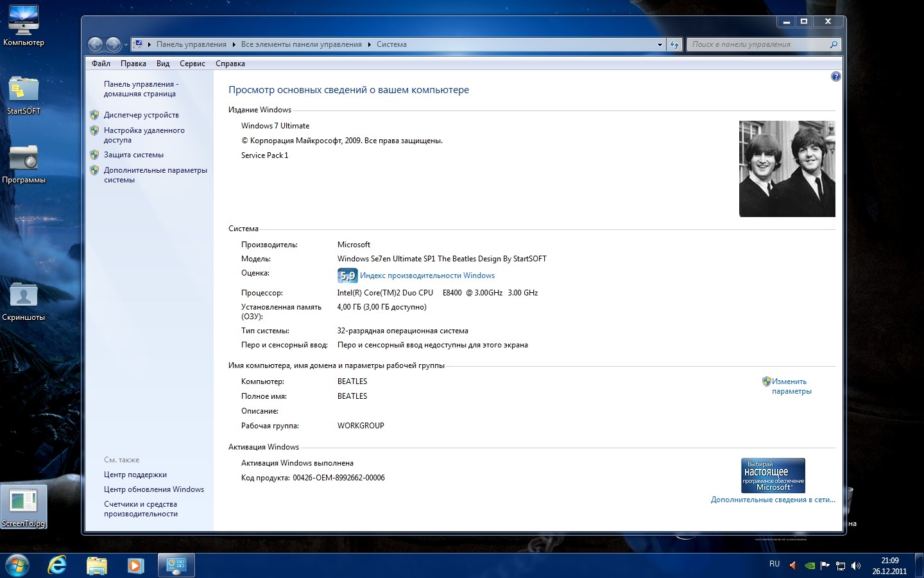This screenshot has height=578, width=924.
Task: Open Action Center flag tray icon
Action: (825, 566)
